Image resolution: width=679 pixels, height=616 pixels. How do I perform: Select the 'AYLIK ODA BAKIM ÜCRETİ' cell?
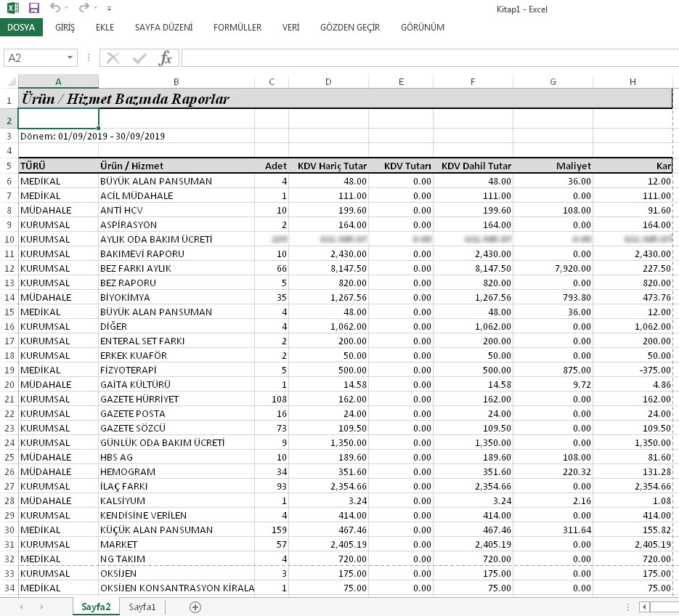(176, 239)
